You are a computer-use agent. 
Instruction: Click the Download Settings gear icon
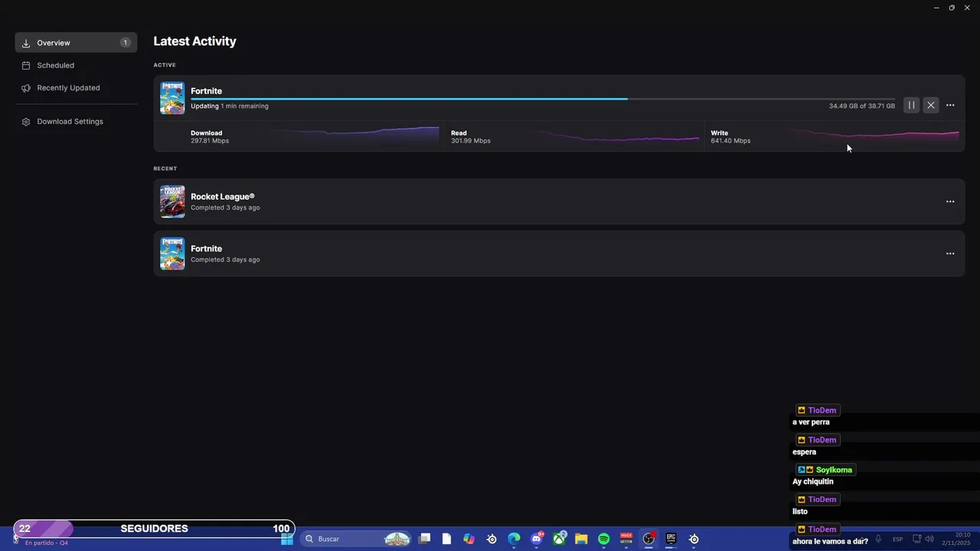pyautogui.click(x=26, y=122)
